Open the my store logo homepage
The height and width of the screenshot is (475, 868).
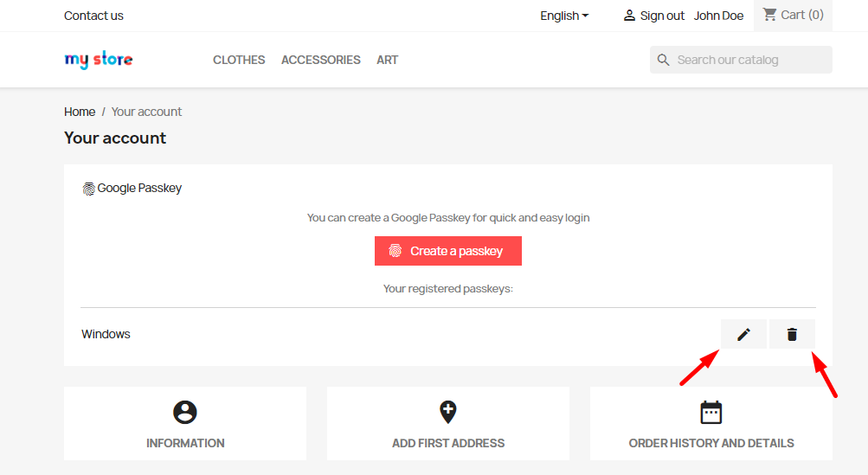(x=99, y=59)
